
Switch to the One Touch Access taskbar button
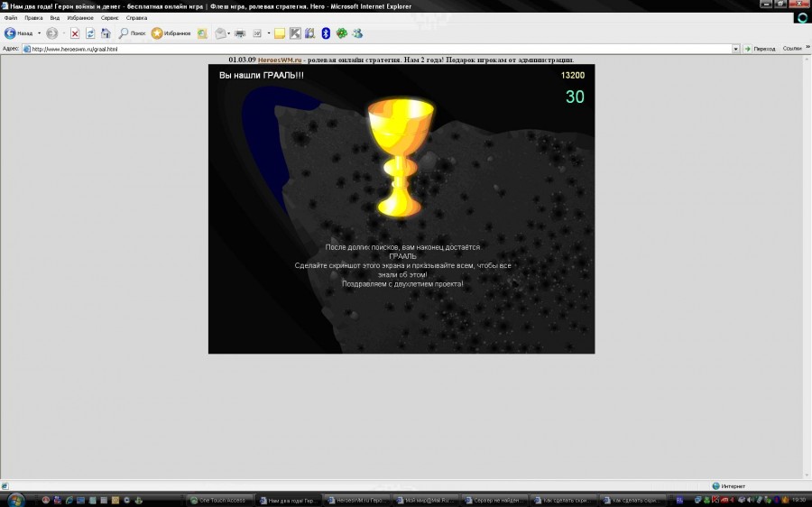coord(219,501)
